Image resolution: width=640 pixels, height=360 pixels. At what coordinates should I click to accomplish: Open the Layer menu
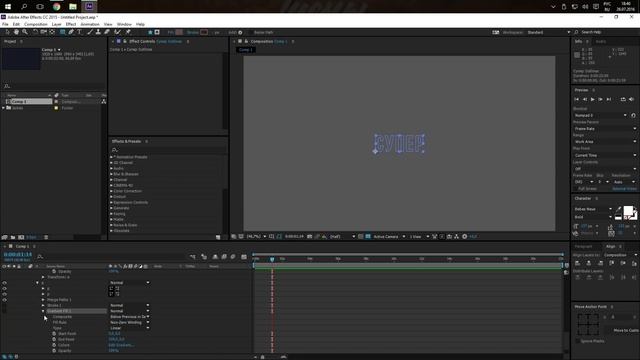coord(56,24)
